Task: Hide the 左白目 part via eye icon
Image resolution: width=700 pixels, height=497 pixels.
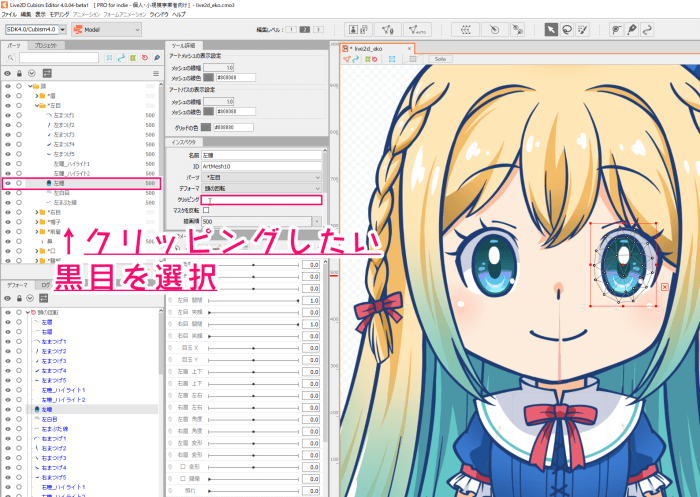Action: coord(8,193)
